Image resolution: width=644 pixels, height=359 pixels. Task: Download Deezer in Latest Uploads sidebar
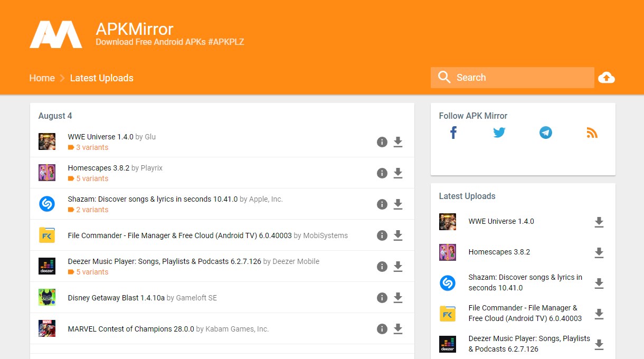pos(599,344)
